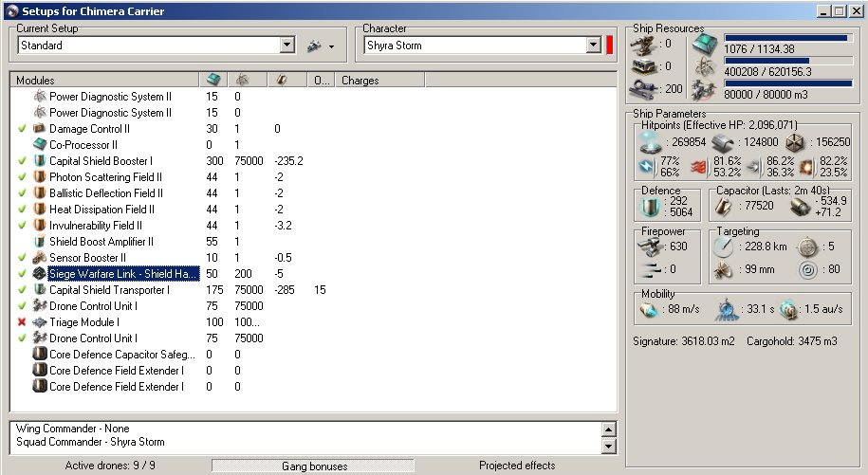Open the Projected effects button
868x475 pixels.
coord(517,466)
